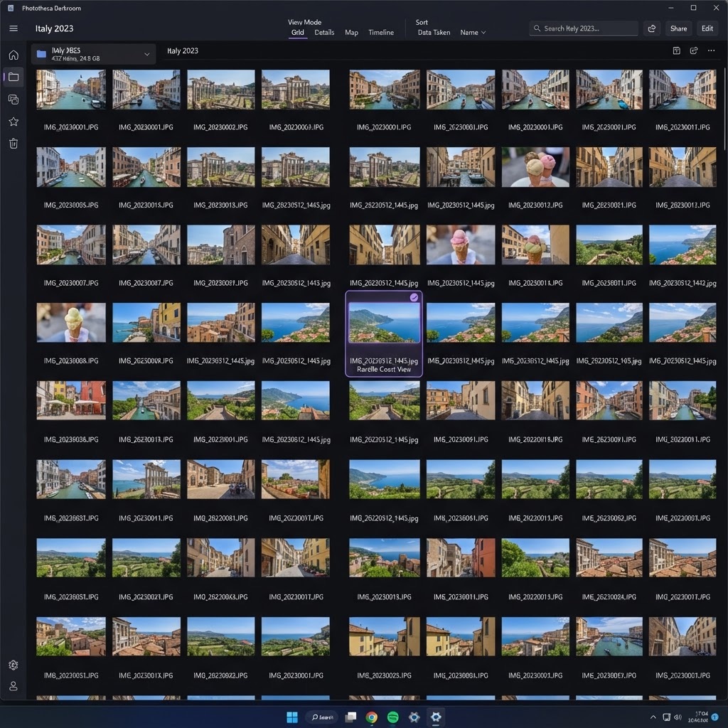Click the inactive gear app on taskbar

[x=414, y=717]
